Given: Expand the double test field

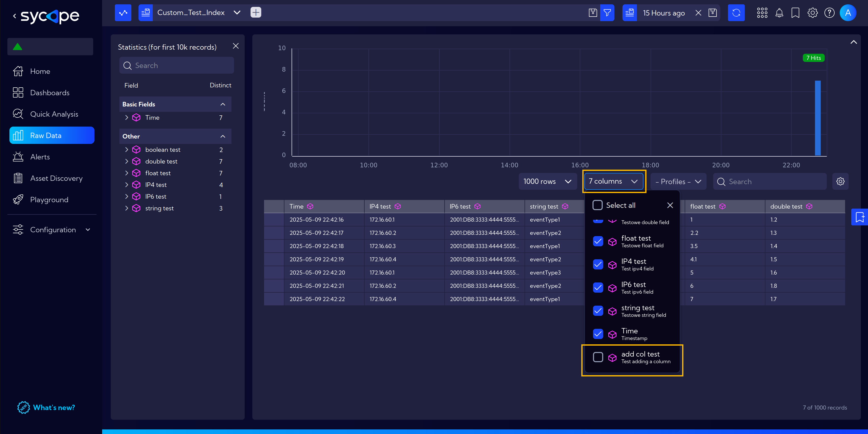Looking at the screenshot, I should click(x=126, y=161).
